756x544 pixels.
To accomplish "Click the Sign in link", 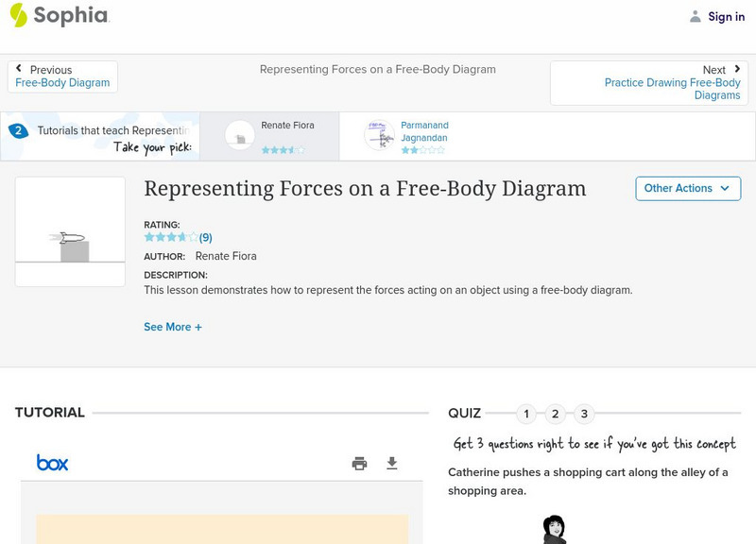I will click(726, 16).
